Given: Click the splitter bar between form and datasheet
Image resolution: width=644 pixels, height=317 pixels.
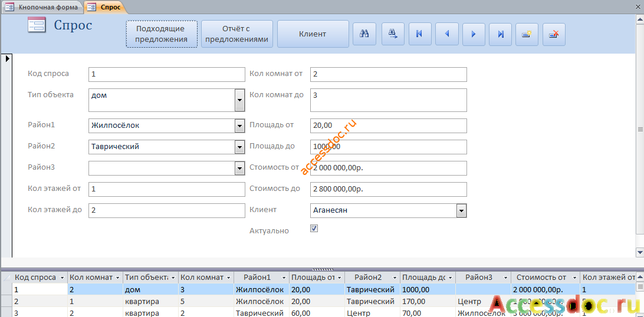Looking at the screenshot, I should pos(322,269).
